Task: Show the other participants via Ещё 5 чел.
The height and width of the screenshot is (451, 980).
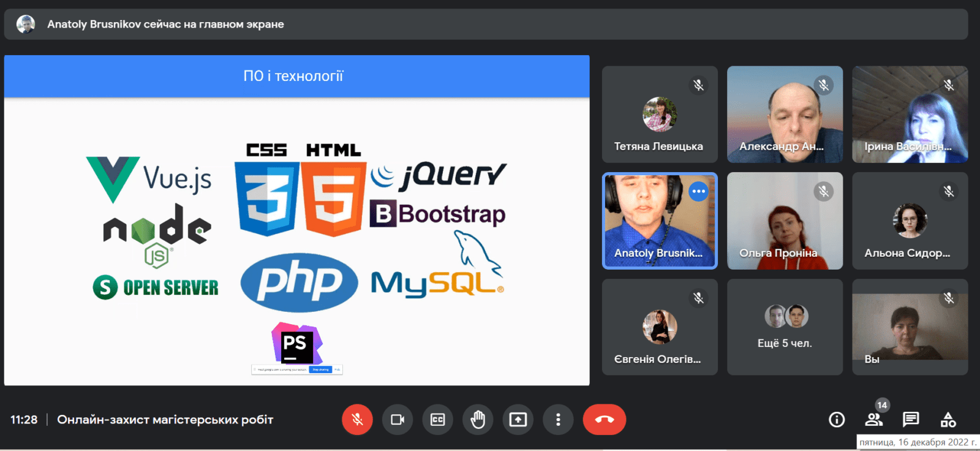Action: [x=785, y=327]
